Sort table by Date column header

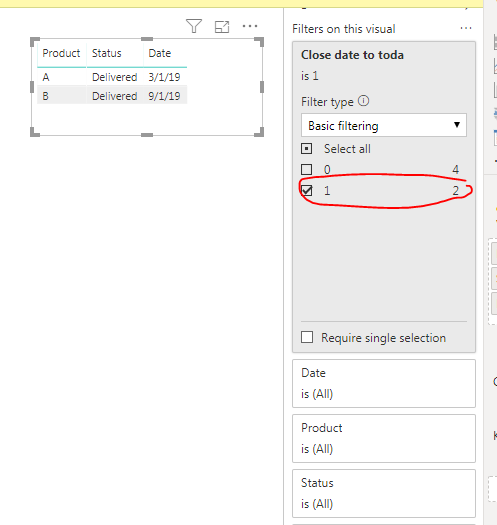160,53
